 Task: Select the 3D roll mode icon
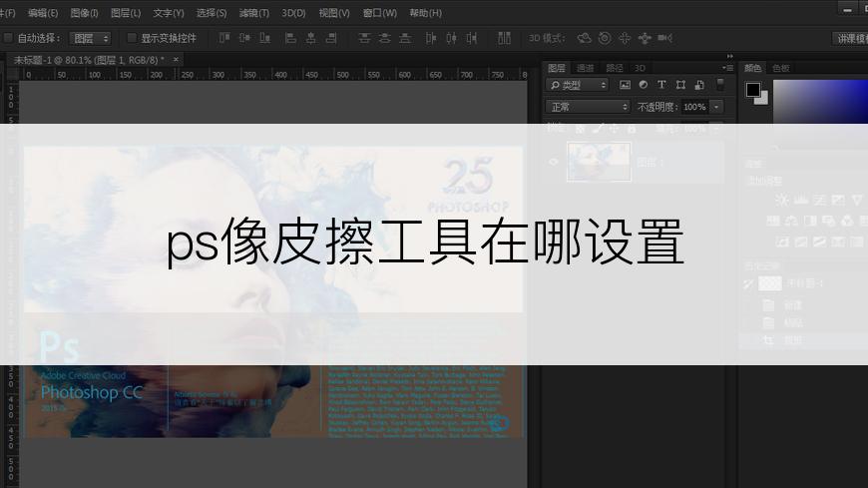coord(605,38)
